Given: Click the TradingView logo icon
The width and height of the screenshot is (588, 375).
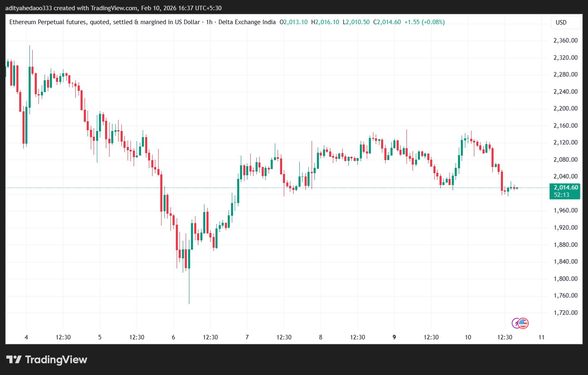Looking at the screenshot, I should tap(14, 360).
